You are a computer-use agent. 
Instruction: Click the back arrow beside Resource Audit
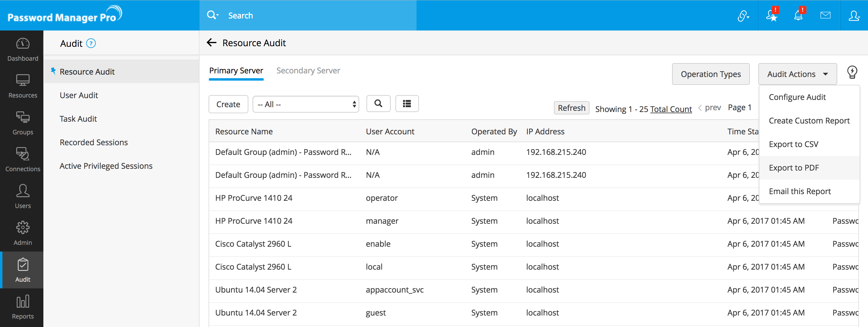[211, 43]
